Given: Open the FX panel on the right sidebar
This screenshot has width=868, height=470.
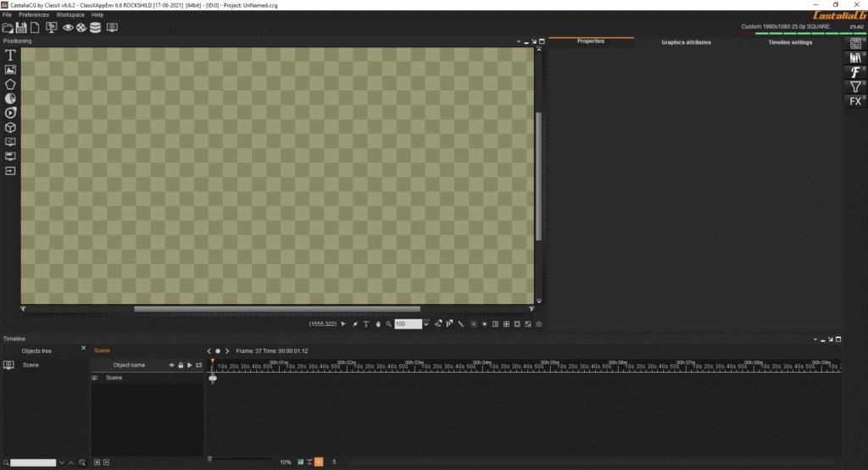Looking at the screenshot, I should tap(855, 102).
